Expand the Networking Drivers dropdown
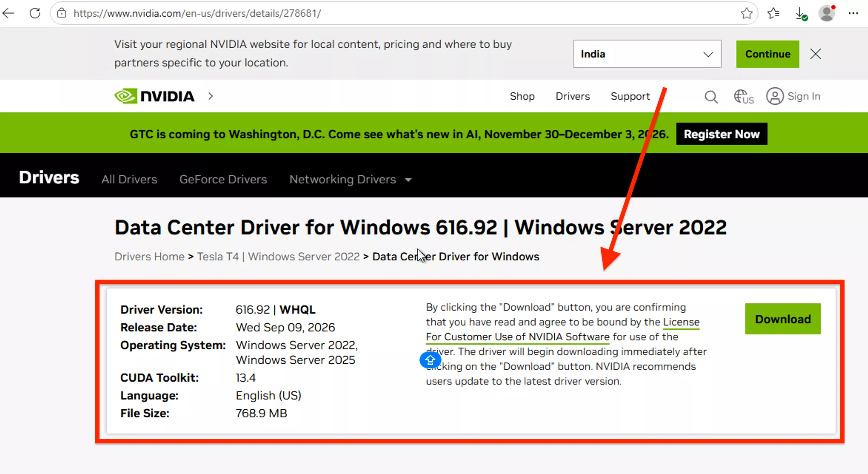This screenshot has height=474, width=868. click(350, 180)
